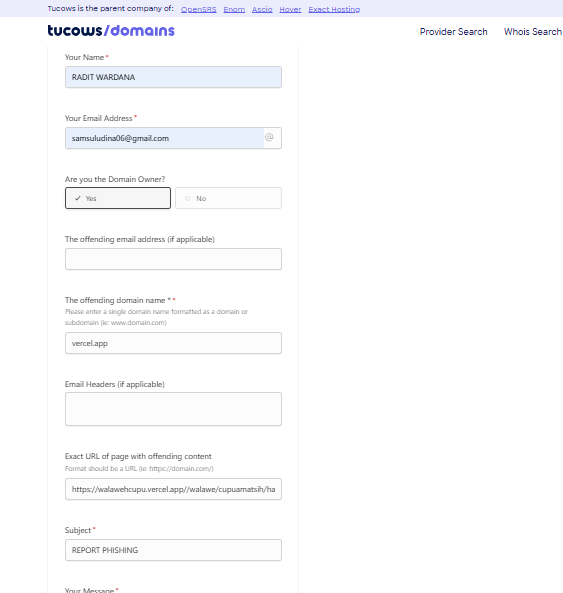Click the Subject input field
The width and height of the screenshot is (563, 593).
coord(173,550)
